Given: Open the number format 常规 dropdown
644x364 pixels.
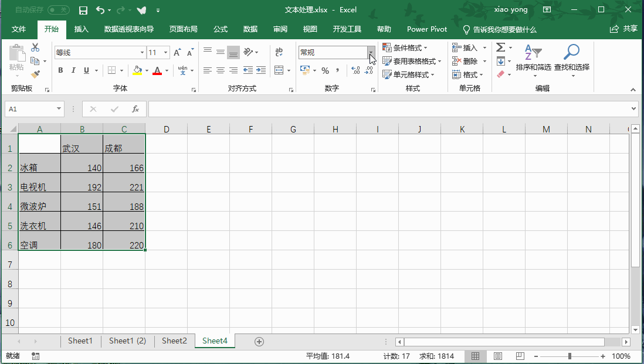Looking at the screenshot, I should pos(371,52).
